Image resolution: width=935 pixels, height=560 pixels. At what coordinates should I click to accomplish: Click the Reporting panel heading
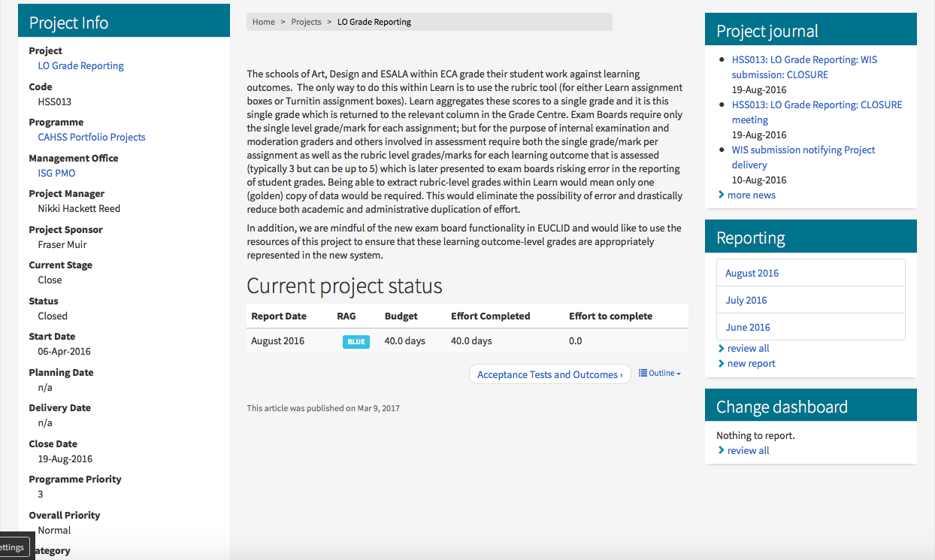pyautogui.click(x=751, y=238)
